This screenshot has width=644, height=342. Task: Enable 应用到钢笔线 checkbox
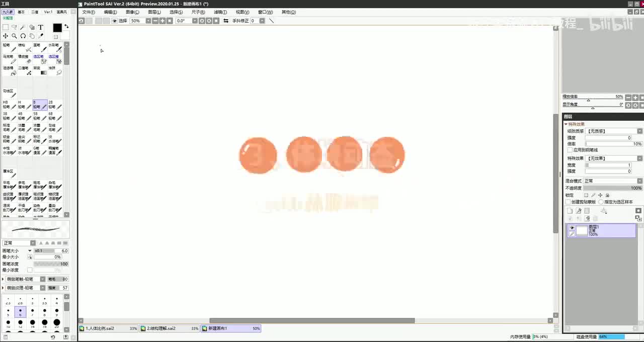point(570,150)
